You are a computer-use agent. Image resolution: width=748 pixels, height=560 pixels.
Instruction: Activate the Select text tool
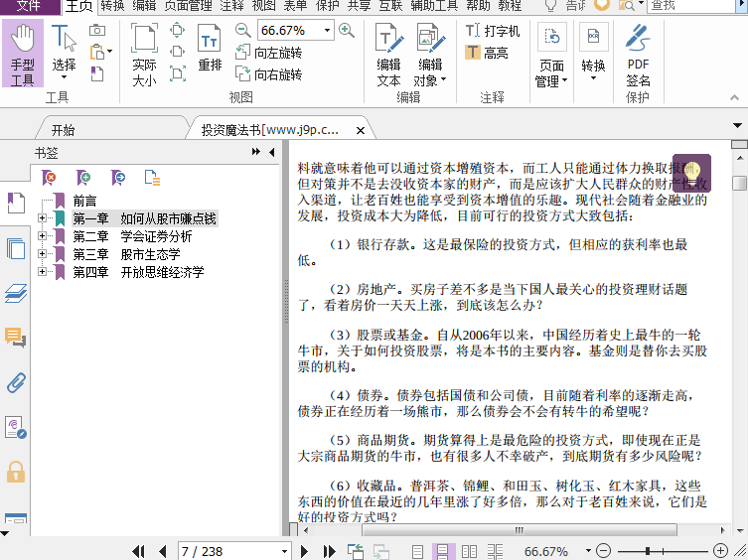click(x=64, y=52)
